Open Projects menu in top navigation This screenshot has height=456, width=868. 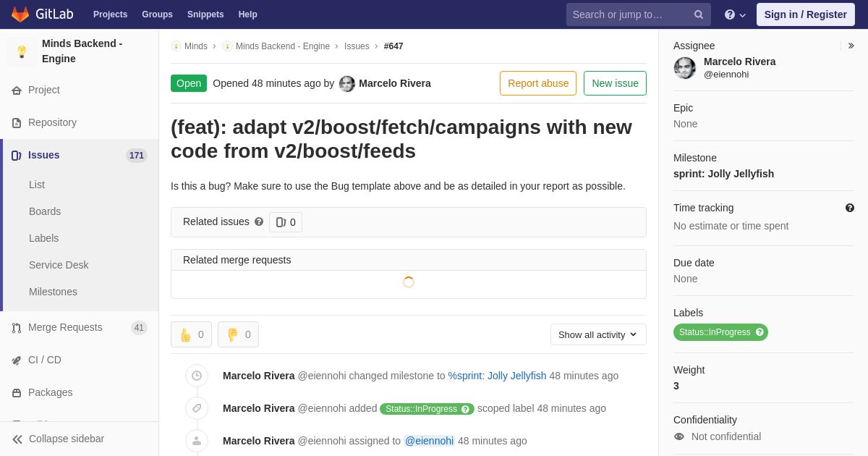coord(110,14)
